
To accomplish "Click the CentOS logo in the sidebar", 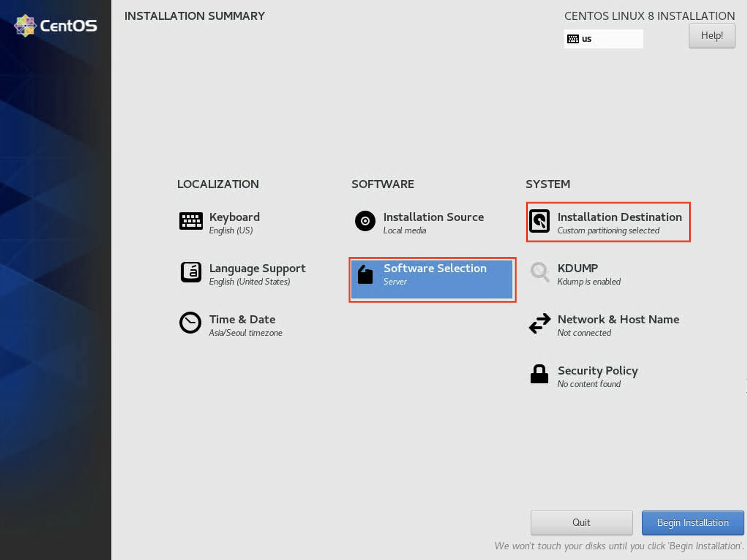I will (56, 26).
